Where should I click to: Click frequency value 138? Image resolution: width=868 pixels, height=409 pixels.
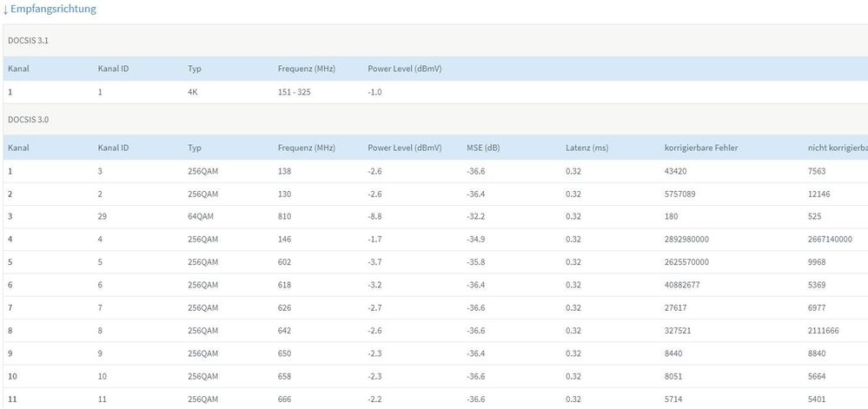click(284, 171)
